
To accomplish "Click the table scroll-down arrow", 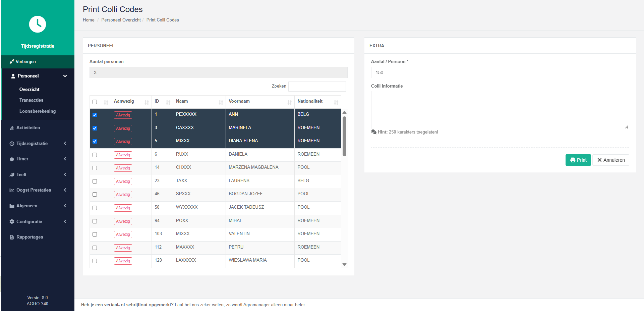I will (344, 264).
